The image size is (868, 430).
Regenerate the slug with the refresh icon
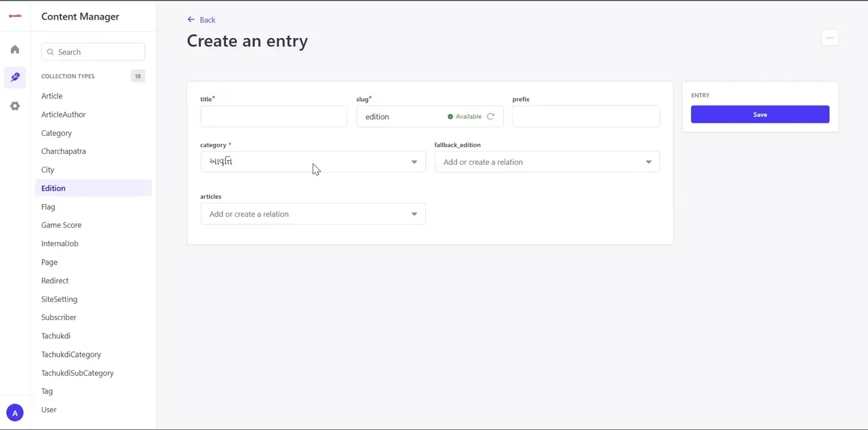490,117
